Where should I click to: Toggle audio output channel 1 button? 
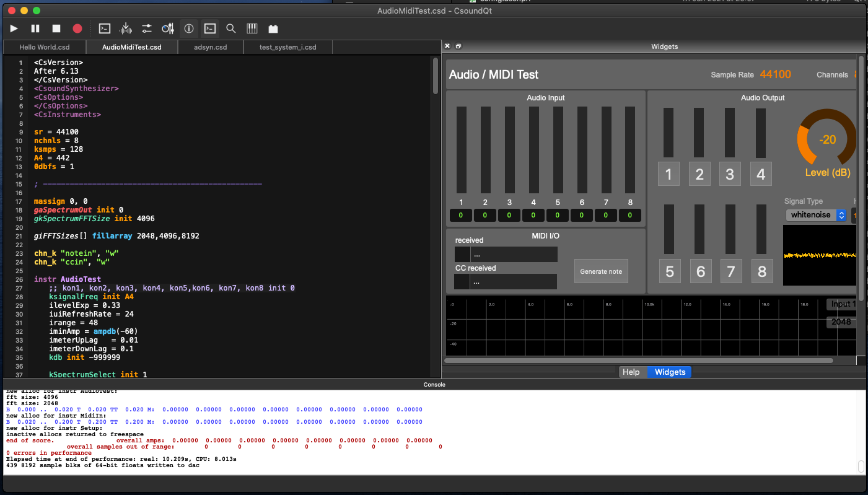tap(669, 174)
